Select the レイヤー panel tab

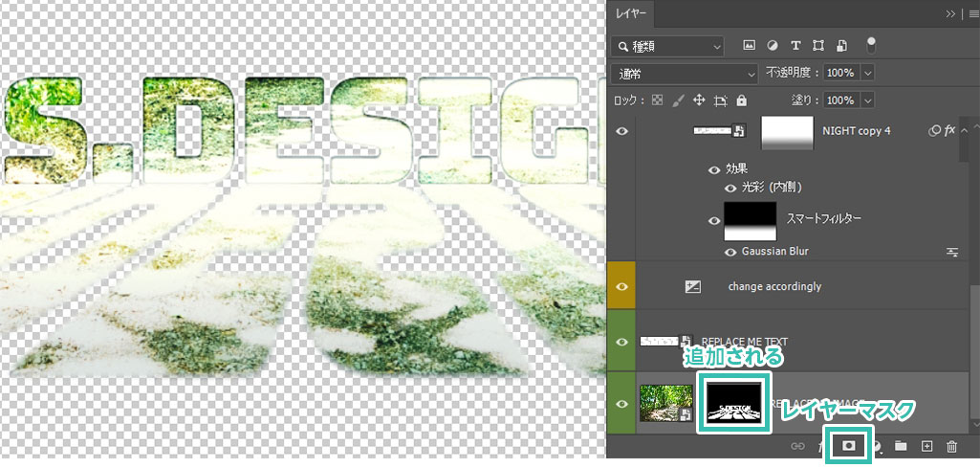[x=631, y=13]
